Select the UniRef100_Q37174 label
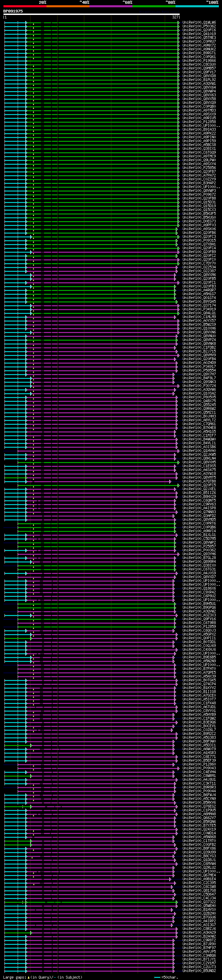 199,306
